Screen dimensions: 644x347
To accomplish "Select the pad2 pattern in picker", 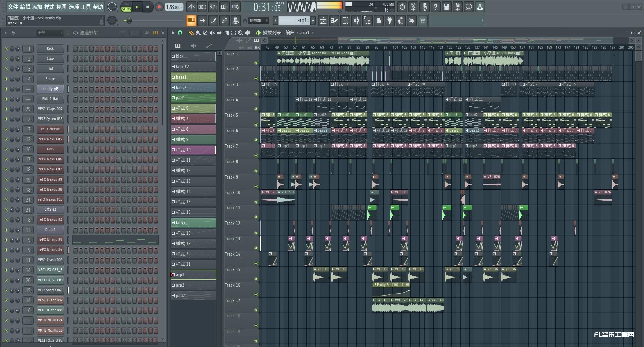I will [194, 296].
